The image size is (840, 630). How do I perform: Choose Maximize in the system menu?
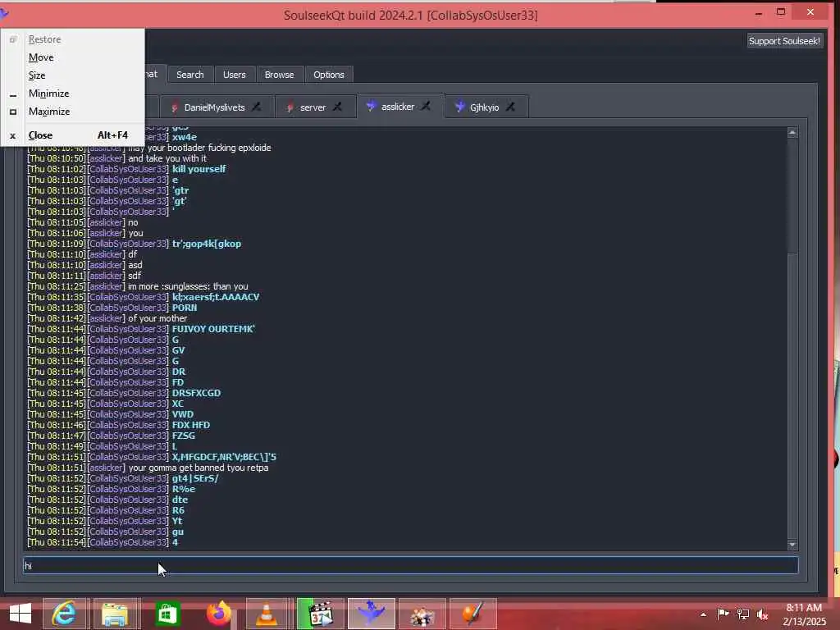(x=73, y=112)
